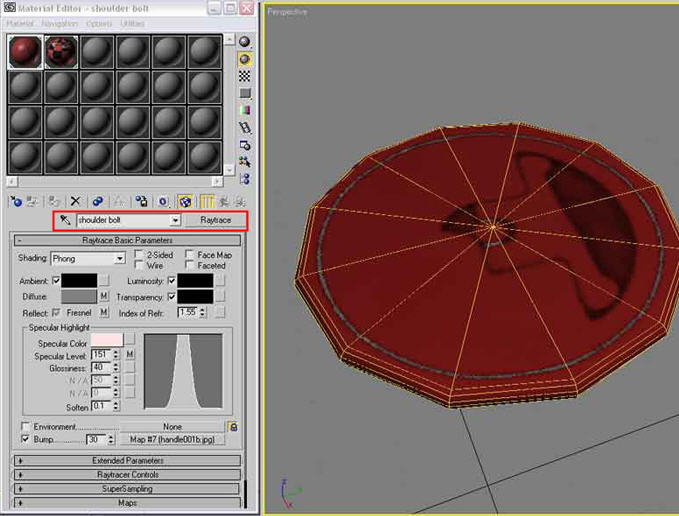Image resolution: width=679 pixels, height=516 pixels.
Task: Click the Sample Type sphere icon
Action: pos(245,41)
